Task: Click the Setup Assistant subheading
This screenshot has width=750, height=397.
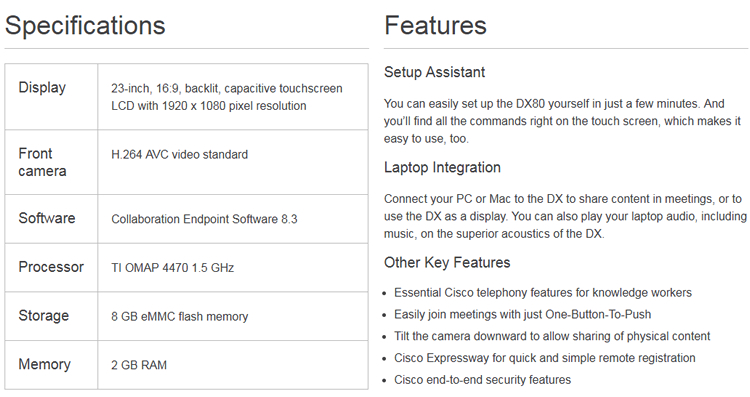Action: (434, 72)
